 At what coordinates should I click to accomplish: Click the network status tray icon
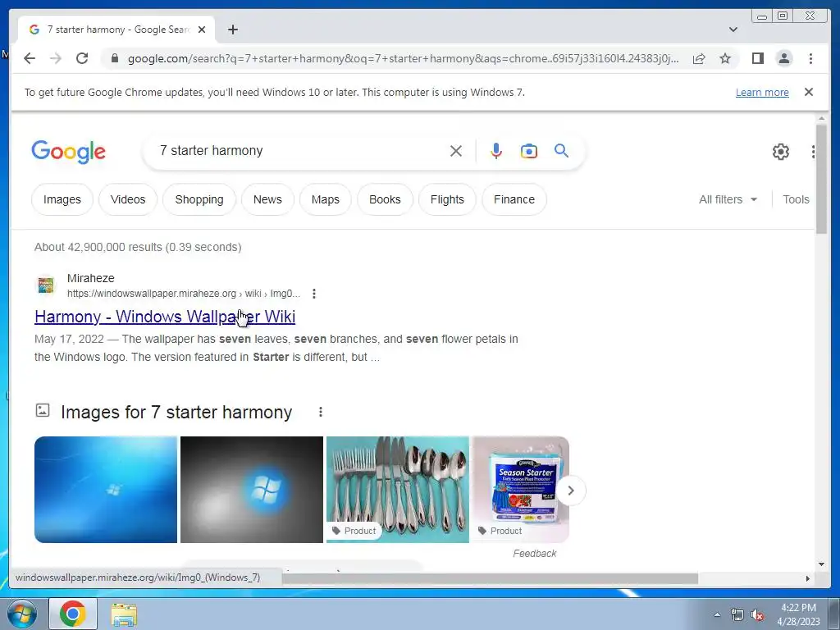coord(737,614)
